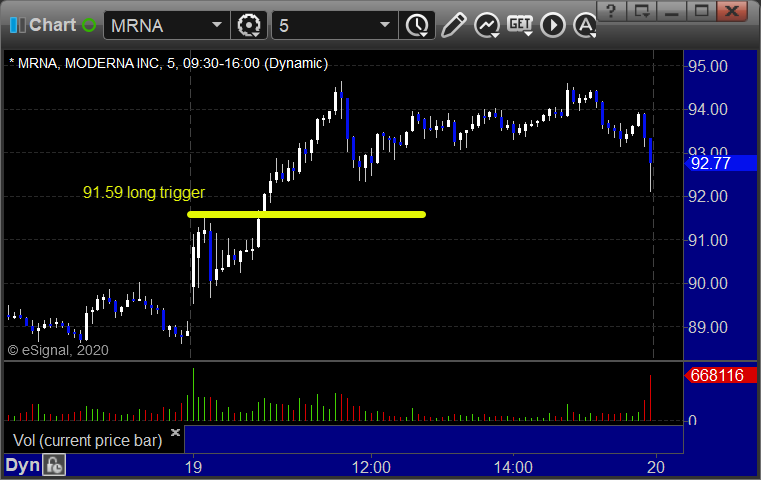Close the Vol study pane with the x
The image size is (761, 480).
click(x=175, y=432)
